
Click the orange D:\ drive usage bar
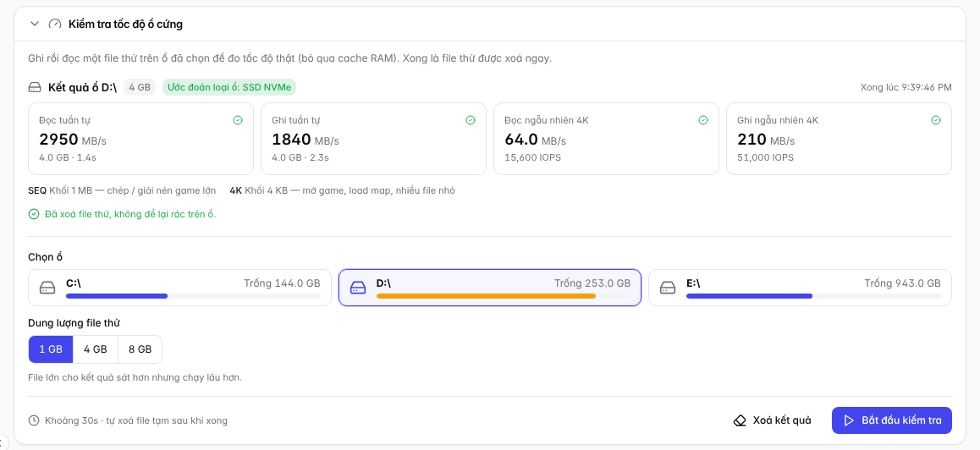pyautogui.click(x=504, y=295)
